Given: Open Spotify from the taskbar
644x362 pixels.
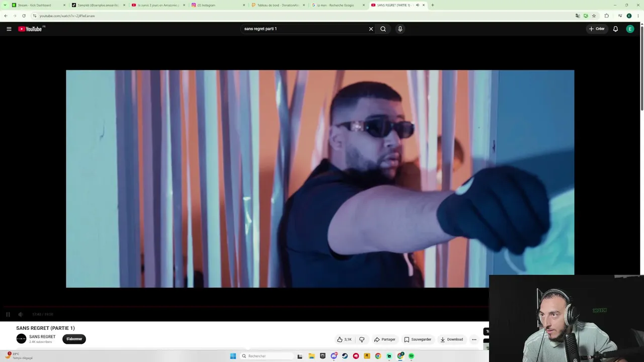Looking at the screenshot, I should tap(411, 356).
